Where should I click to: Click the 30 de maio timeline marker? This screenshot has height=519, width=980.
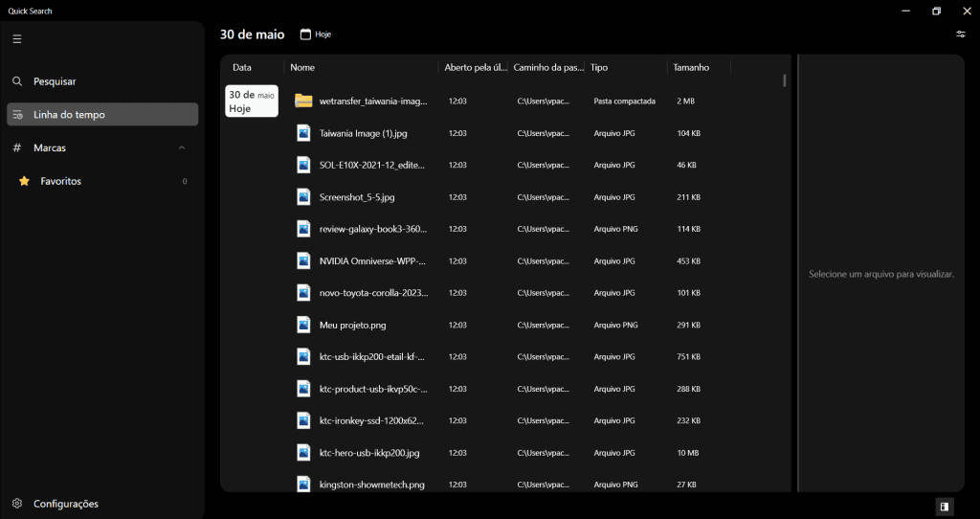pyautogui.click(x=251, y=102)
